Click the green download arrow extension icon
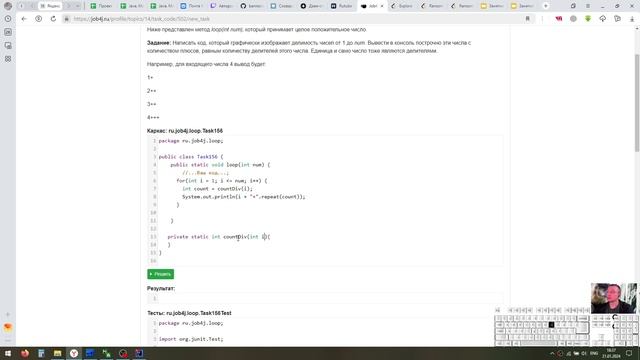 (x=588, y=19)
